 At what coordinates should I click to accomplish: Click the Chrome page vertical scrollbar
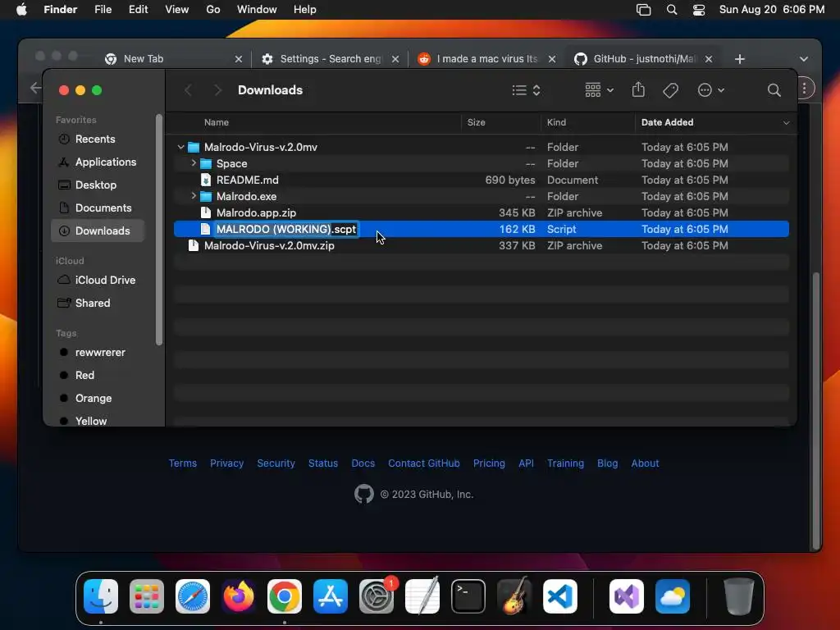(816, 412)
